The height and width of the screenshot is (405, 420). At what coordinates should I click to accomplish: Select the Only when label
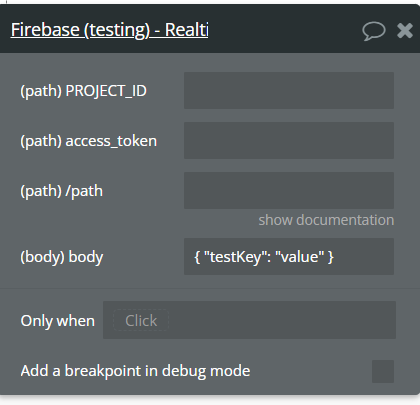click(x=58, y=321)
